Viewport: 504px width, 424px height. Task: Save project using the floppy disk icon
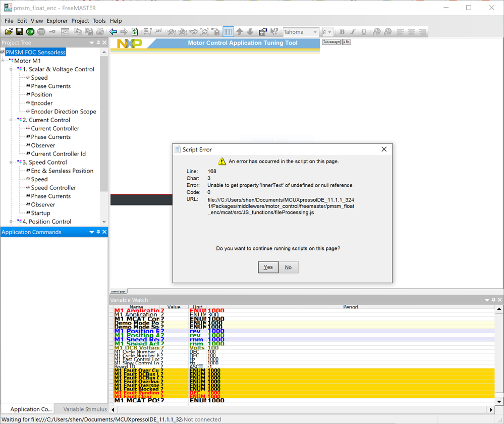(x=19, y=31)
